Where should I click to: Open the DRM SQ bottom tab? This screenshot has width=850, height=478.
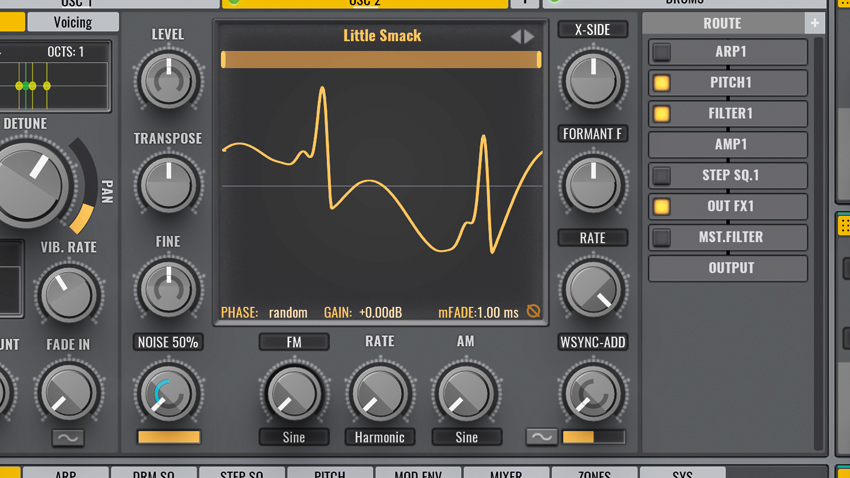point(153,473)
